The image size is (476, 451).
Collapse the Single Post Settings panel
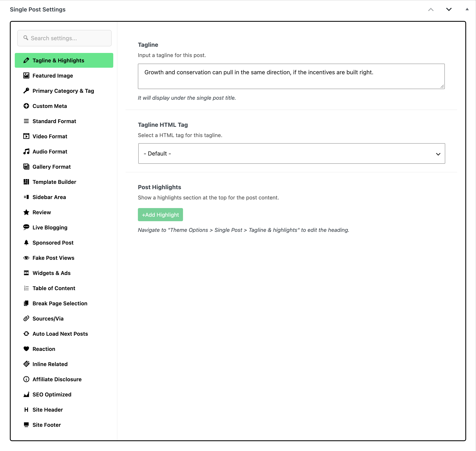coord(467,9)
